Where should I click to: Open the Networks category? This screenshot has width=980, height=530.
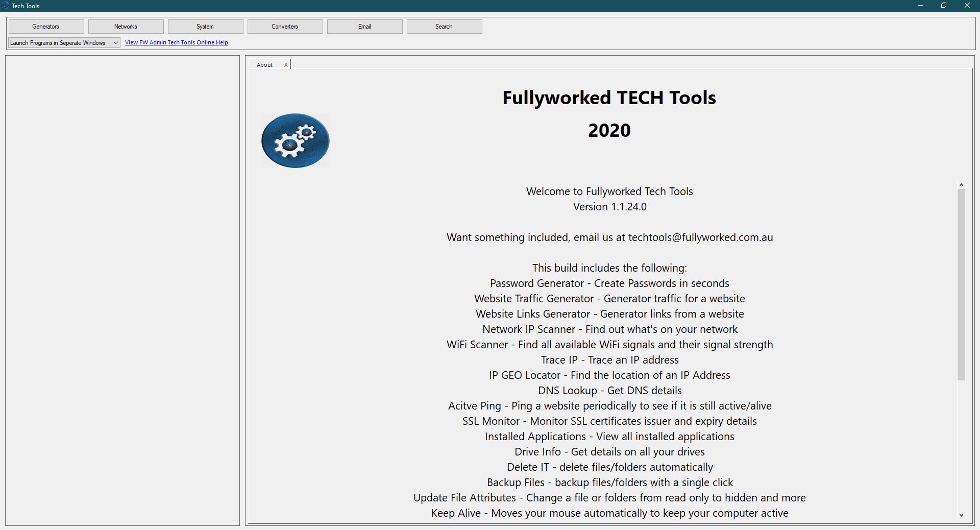pyautogui.click(x=126, y=26)
